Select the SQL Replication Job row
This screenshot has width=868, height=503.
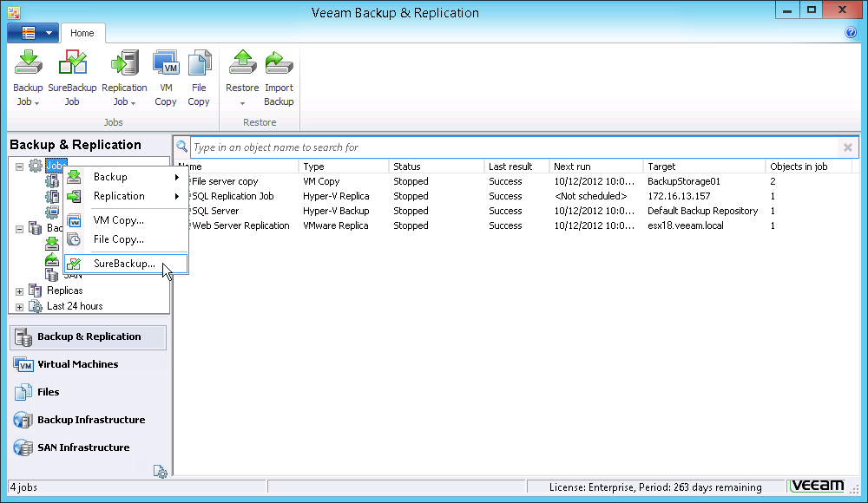tap(515, 197)
